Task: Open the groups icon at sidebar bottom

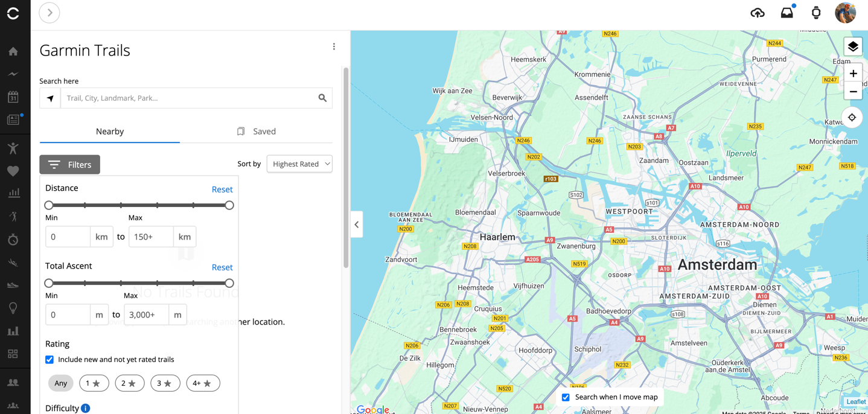Action: 13,406
